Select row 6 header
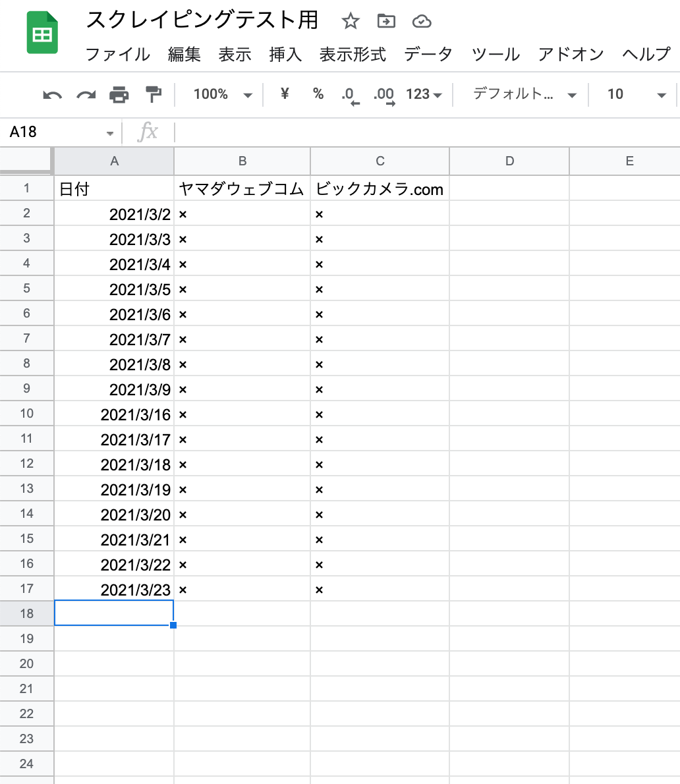680x784 pixels. coord(26,314)
